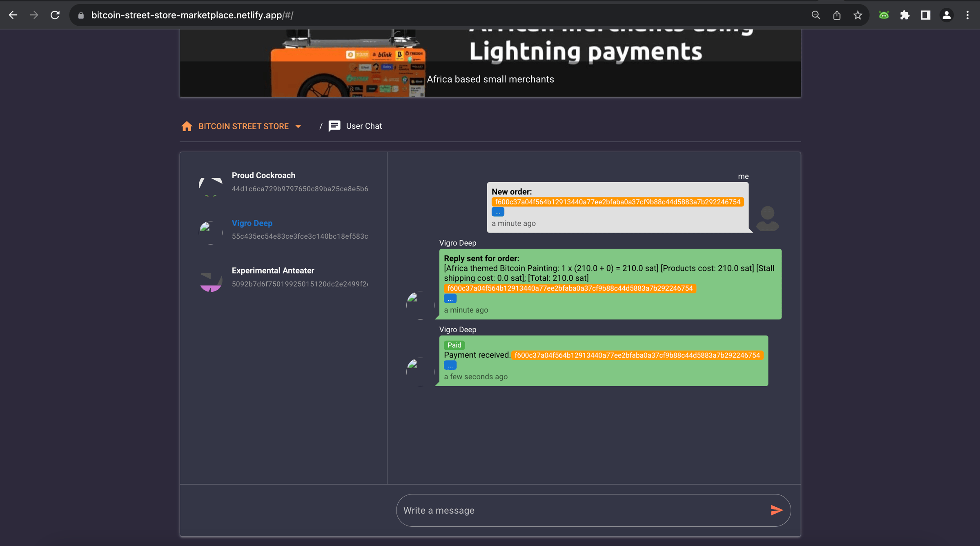Expand details in Reply sent for order message
This screenshot has width=980, height=546.
tap(450, 299)
